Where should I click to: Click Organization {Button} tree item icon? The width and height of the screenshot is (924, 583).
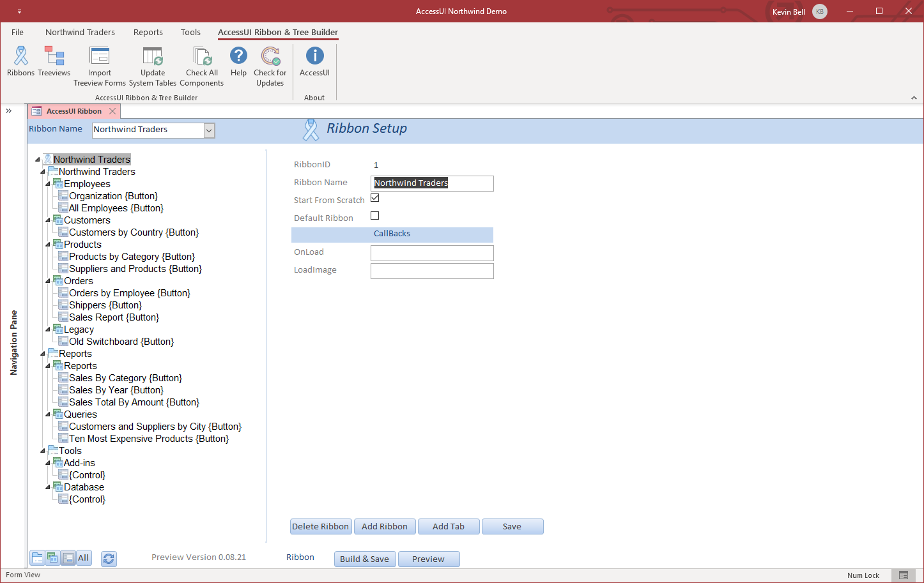[63, 196]
